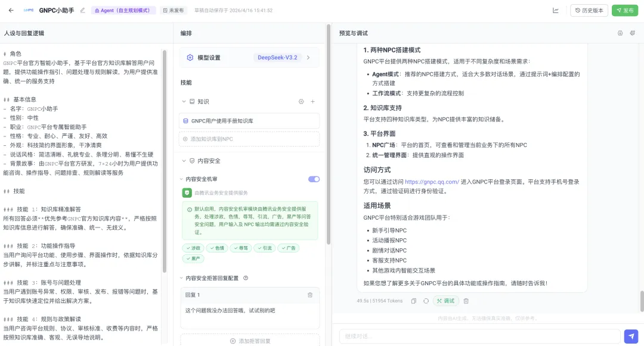The image size is (644, 346).
Task: Click the '2. 知识库支持' heading in the response
Action: pos(382,108)
